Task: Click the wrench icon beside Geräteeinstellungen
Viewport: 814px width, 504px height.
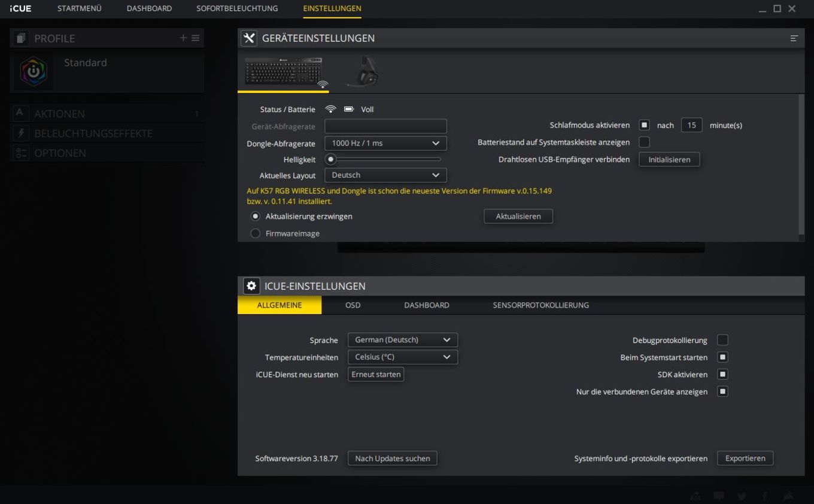Action: coord(249,38)
